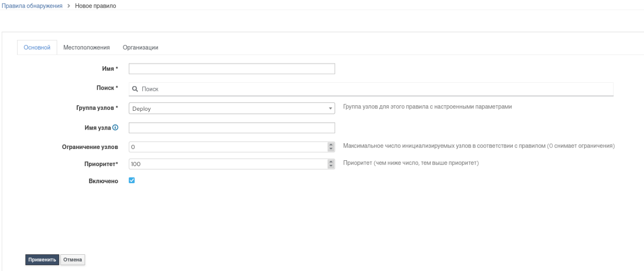Open the Местоположения tab
This screenshot has height=271, width=644.
[87, 47]
